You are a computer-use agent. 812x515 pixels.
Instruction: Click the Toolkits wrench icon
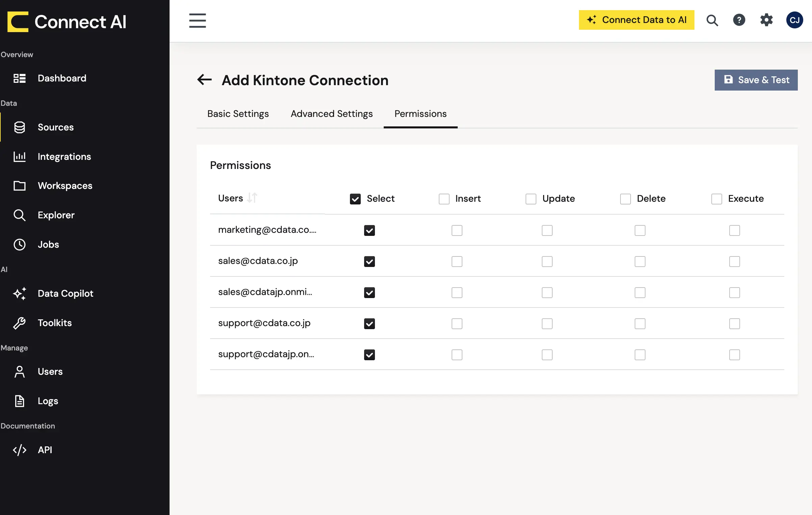(20, 323)
